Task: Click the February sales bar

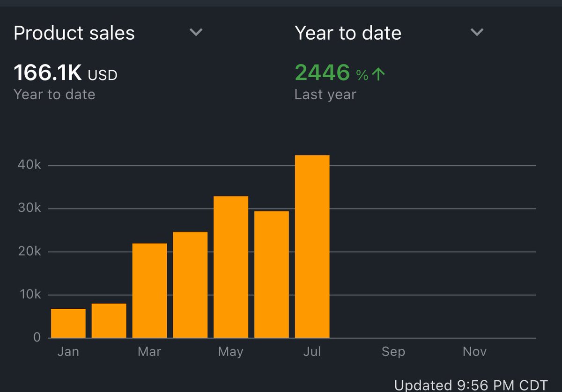Action: pyautogui.click(x=109, y=320)
